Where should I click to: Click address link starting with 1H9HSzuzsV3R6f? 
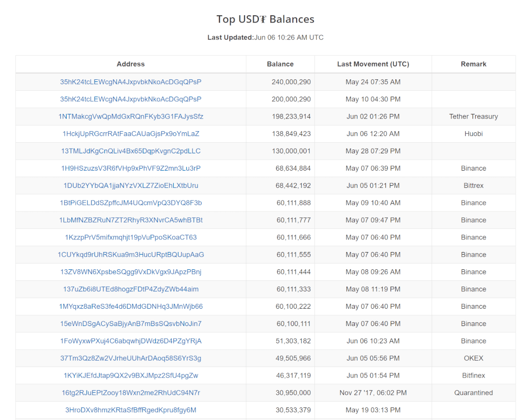tap(131, 169)
